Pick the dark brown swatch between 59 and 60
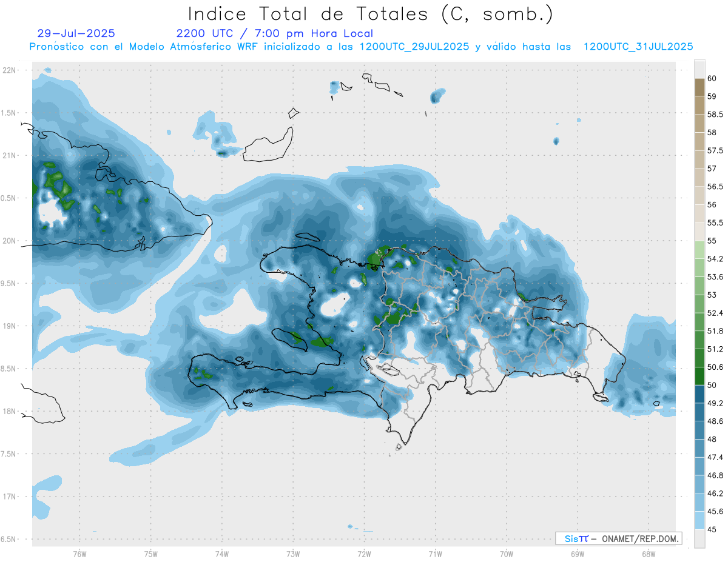 pyautogui.click(x=699, y=87)
